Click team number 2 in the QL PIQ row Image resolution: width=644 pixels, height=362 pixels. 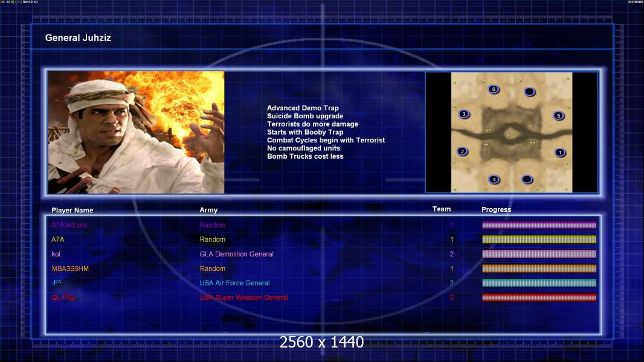[452, 297]
